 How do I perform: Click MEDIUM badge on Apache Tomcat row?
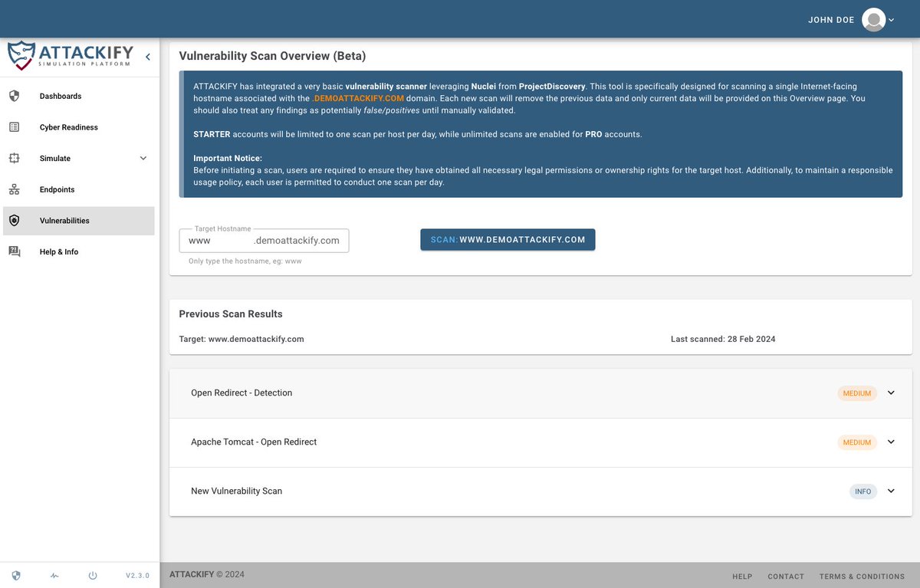857,442
